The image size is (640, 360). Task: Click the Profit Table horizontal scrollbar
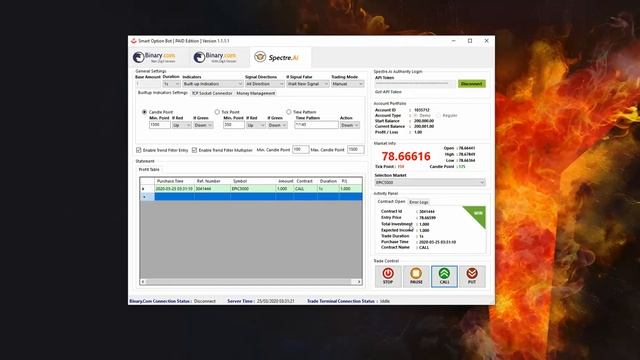[248, 282]
